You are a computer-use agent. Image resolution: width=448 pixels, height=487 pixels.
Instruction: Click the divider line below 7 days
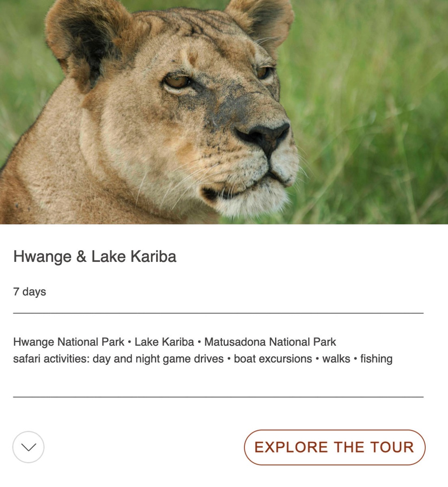pyautogui.click(x=218, y=313)
